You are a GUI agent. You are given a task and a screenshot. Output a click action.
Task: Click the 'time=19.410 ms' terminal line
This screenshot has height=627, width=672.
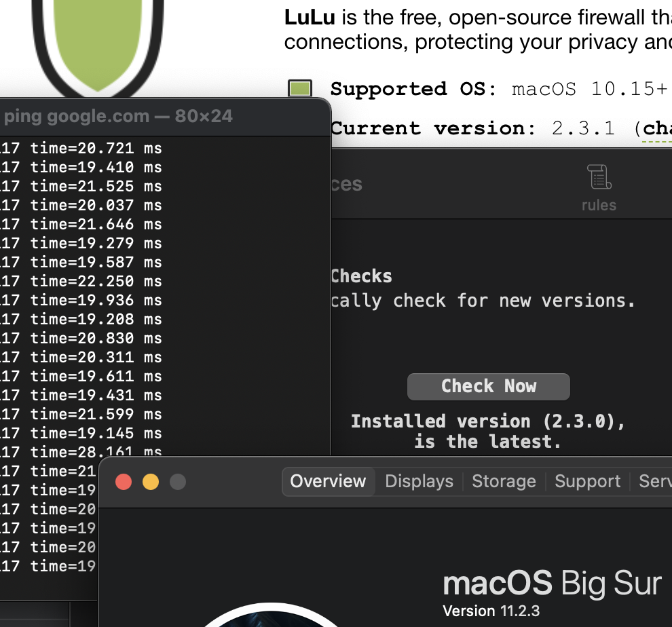96,167
